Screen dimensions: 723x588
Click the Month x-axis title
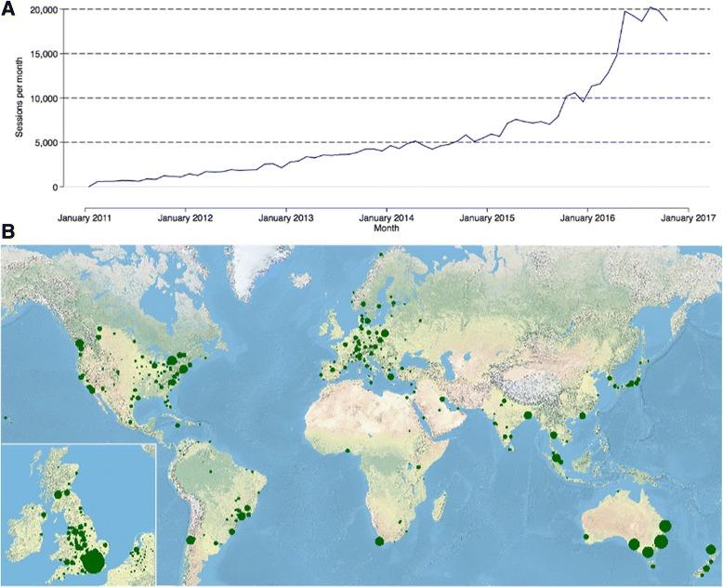(384, 228)
